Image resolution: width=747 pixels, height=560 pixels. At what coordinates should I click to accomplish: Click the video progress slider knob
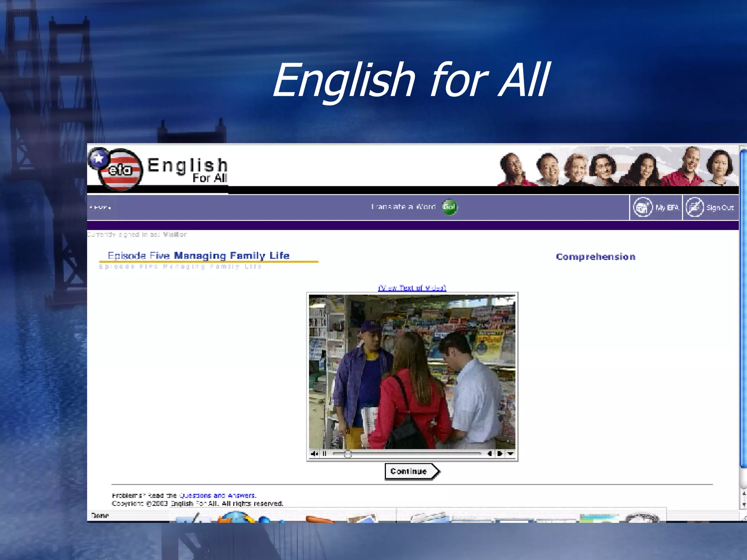348,454
